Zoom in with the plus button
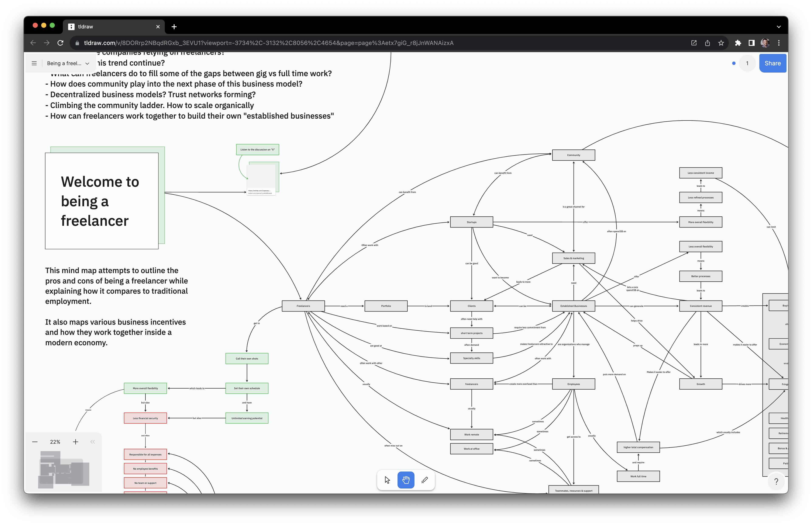 pos(75,442)
